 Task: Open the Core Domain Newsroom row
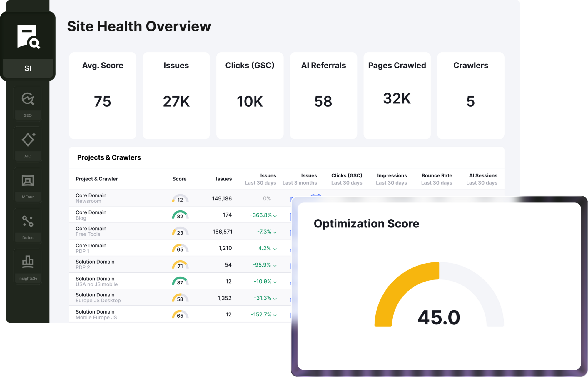point(180,198)
